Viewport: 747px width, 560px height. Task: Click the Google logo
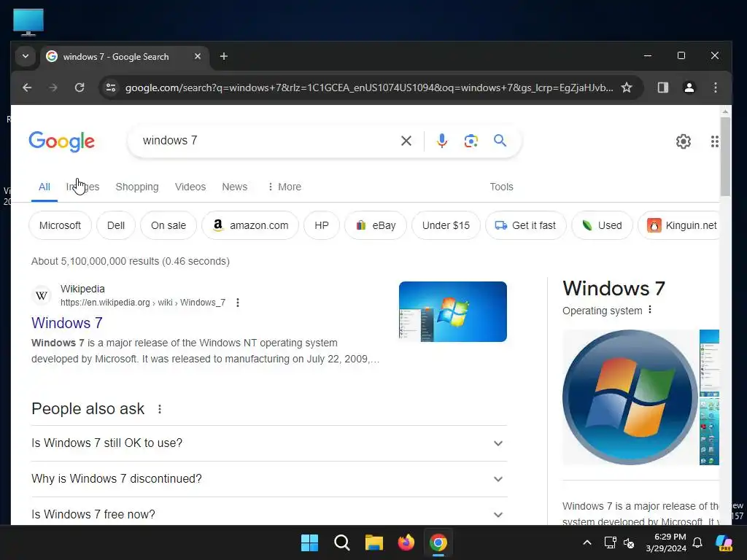61,141
